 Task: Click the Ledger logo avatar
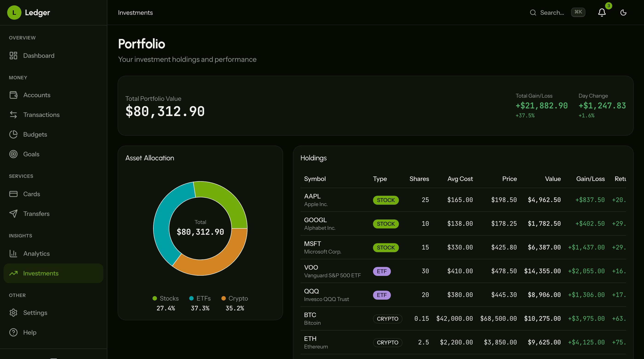pyautogui.click(x=14, y=12)
